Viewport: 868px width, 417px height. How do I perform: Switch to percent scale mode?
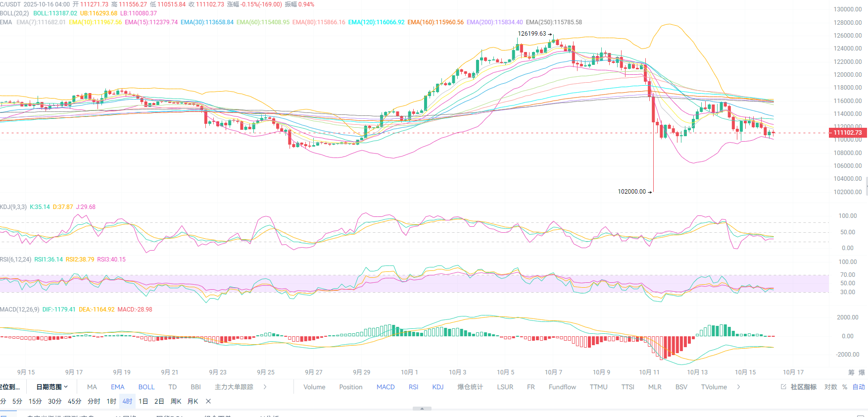[x=845, y=387]
